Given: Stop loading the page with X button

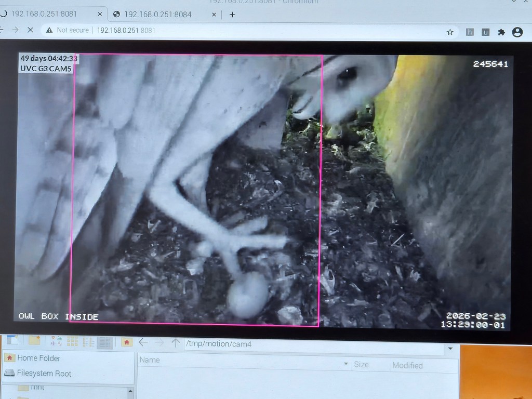Looking at the screenshot, I should [x=30, y=30].
